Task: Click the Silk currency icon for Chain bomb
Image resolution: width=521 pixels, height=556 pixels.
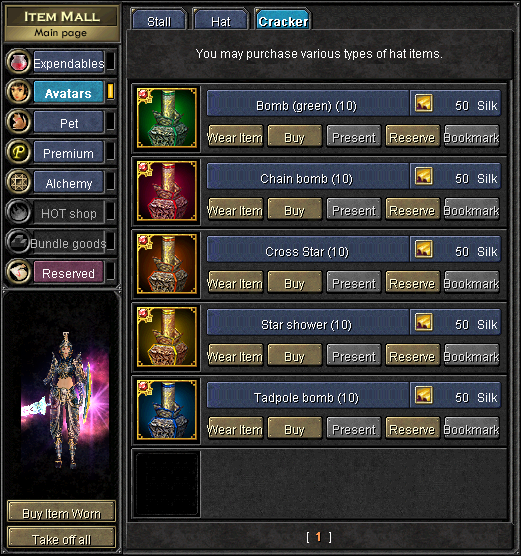Action: pyautogui.click(x=423, y=176)
